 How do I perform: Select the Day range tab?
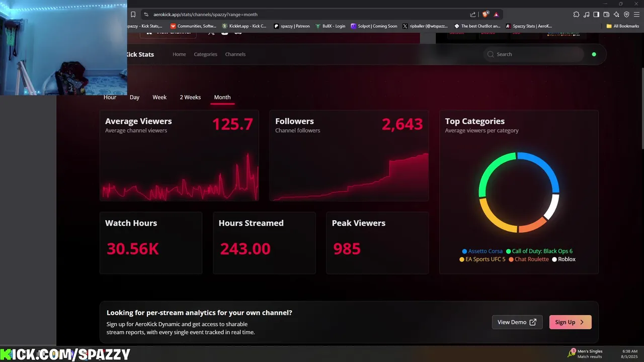134,98
